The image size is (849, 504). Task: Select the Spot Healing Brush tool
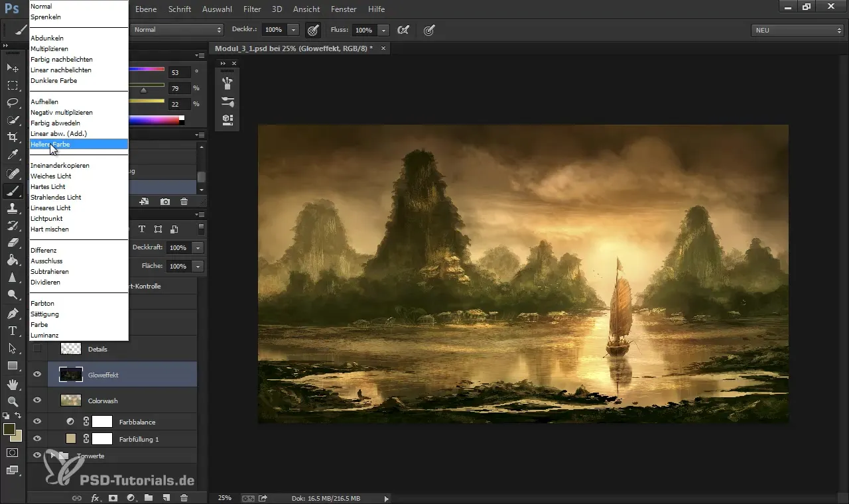click(13, 173)
